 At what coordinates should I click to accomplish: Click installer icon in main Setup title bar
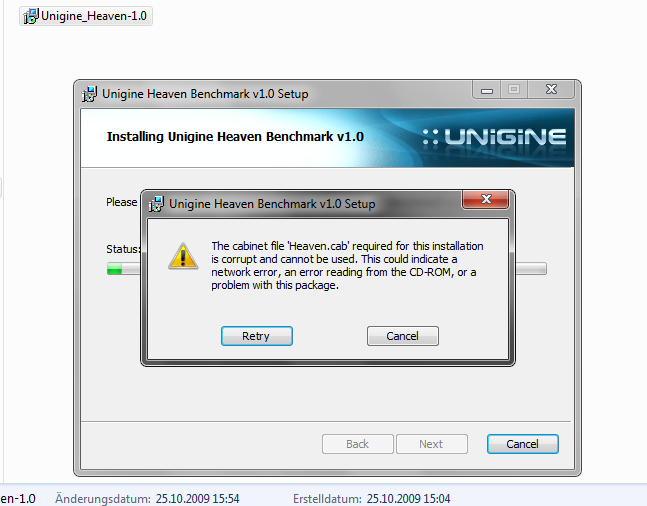(90, 94)
